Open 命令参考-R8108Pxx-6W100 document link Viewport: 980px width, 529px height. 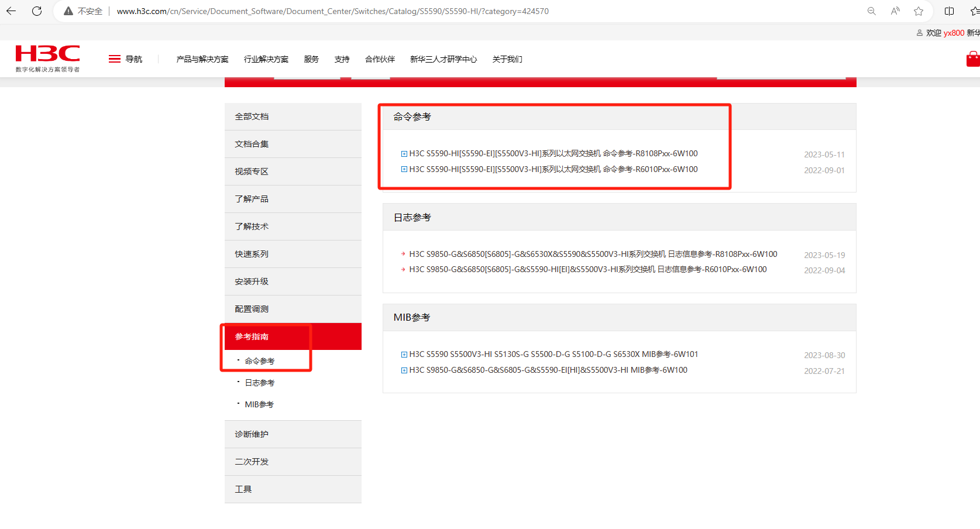pyautogui.click(x=553, y=154)
